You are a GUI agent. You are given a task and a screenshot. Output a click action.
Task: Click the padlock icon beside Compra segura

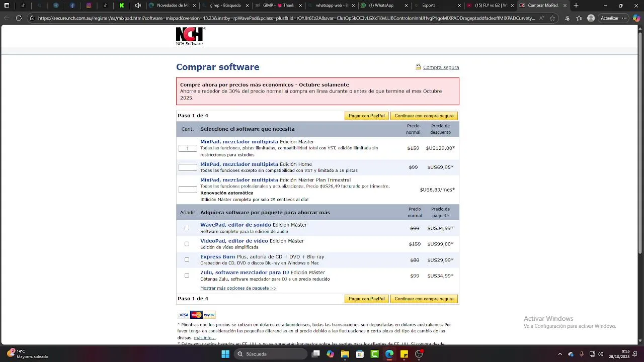pos(418,67)
